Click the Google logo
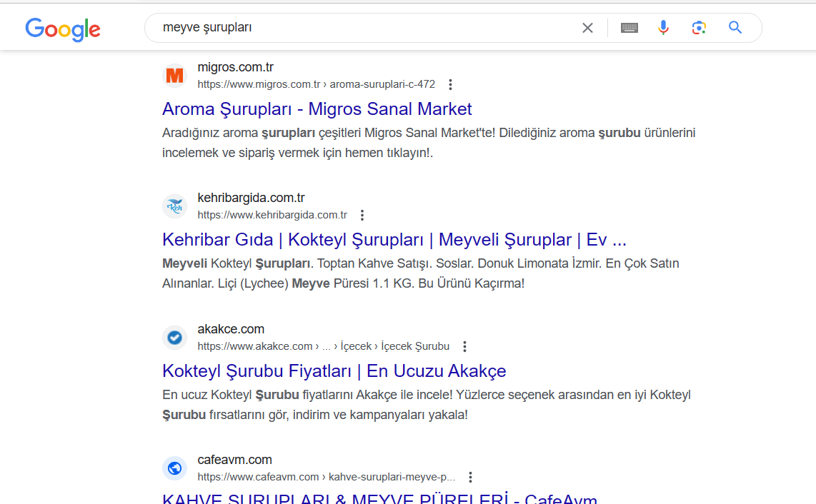Viewport: 816px width, 504px height. [x=63, y=29]
